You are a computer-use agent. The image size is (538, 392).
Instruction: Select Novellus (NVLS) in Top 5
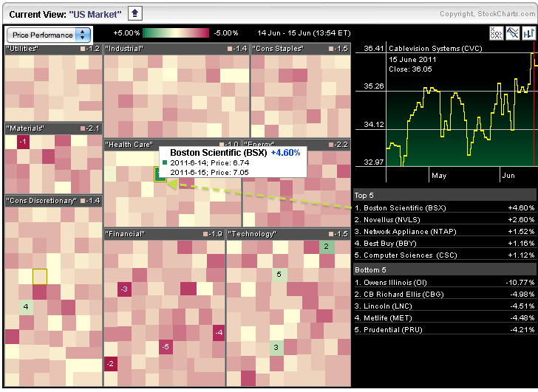tap(444, 220)
